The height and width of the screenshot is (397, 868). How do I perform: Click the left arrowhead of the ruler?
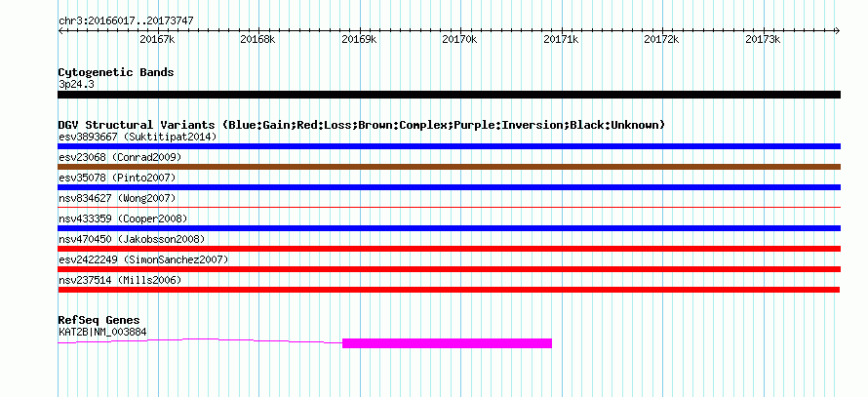(x=60, y=30)
